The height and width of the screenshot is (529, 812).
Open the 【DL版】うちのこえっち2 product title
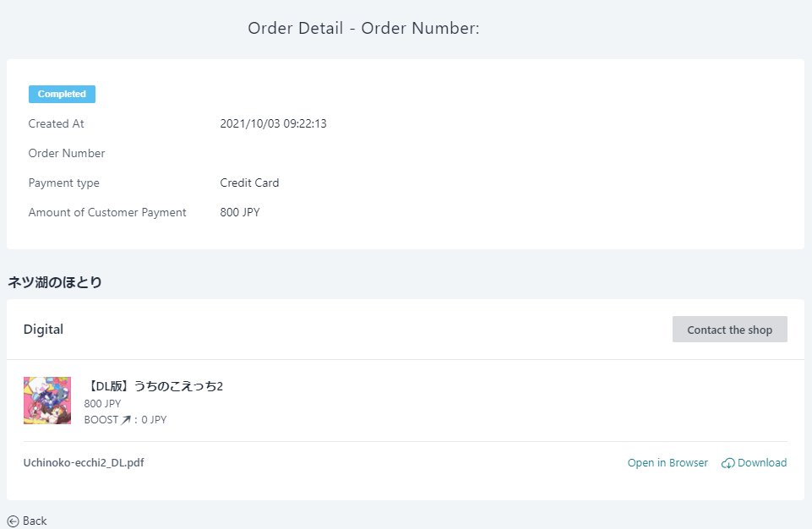(x=153, y=386)
